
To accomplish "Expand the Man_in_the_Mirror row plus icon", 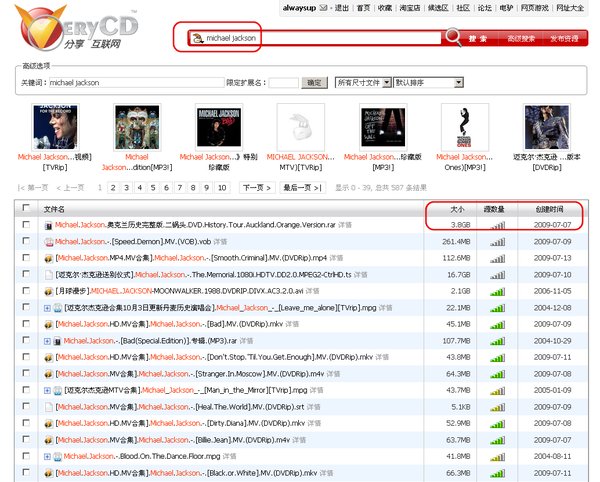I will click(x=47, y=391).
